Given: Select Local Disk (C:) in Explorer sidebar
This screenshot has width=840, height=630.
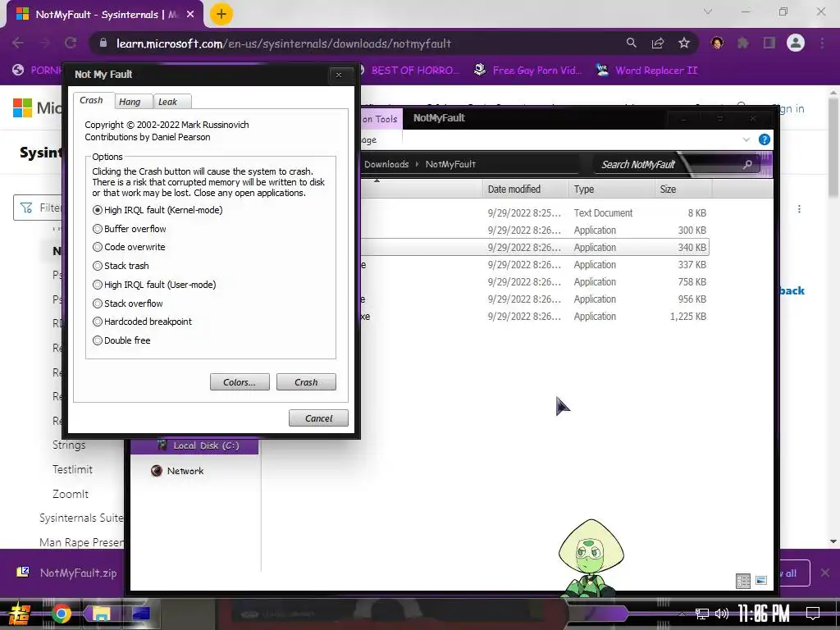Looking at the screenshot, I should point(194,445).
